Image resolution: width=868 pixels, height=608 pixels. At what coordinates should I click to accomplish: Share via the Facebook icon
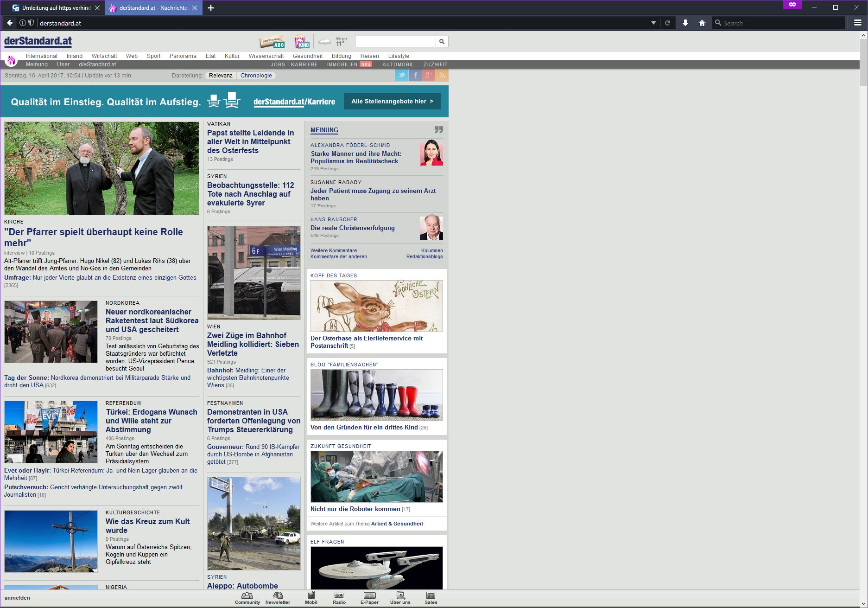click(415, 75)
